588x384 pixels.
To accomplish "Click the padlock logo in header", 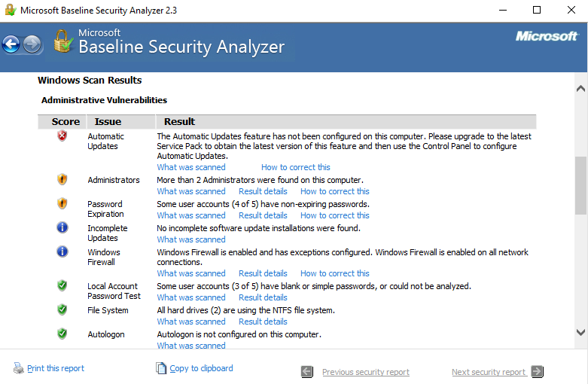I will coord(62,41).
